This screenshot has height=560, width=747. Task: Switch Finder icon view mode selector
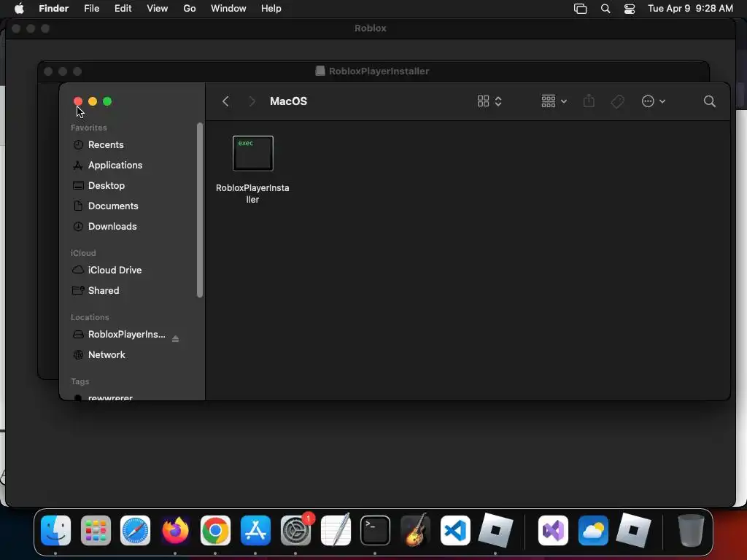pos(489,101)
